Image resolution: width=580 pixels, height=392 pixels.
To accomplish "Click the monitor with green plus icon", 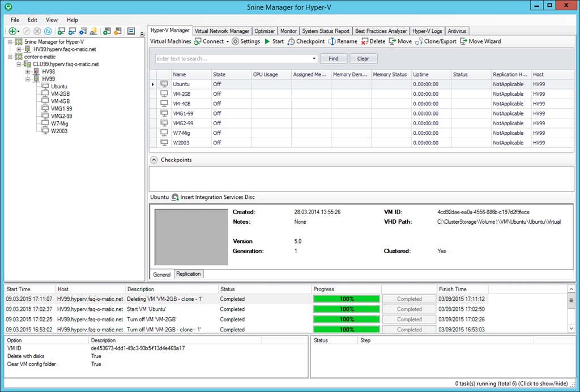I will pos(61,31).
